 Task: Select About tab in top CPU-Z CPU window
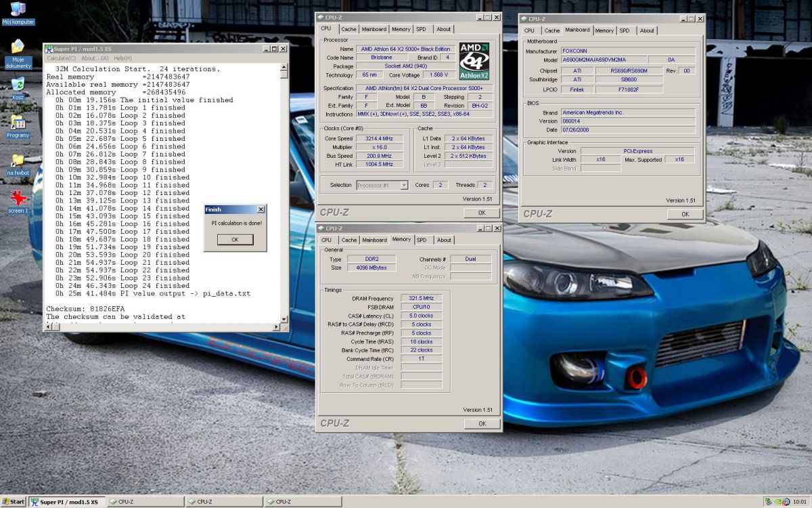[x=443, y=29]
